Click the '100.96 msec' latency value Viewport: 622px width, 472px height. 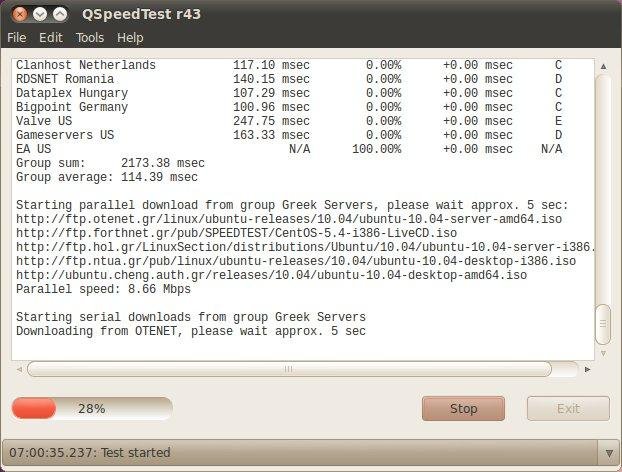[x=271, y=107]
